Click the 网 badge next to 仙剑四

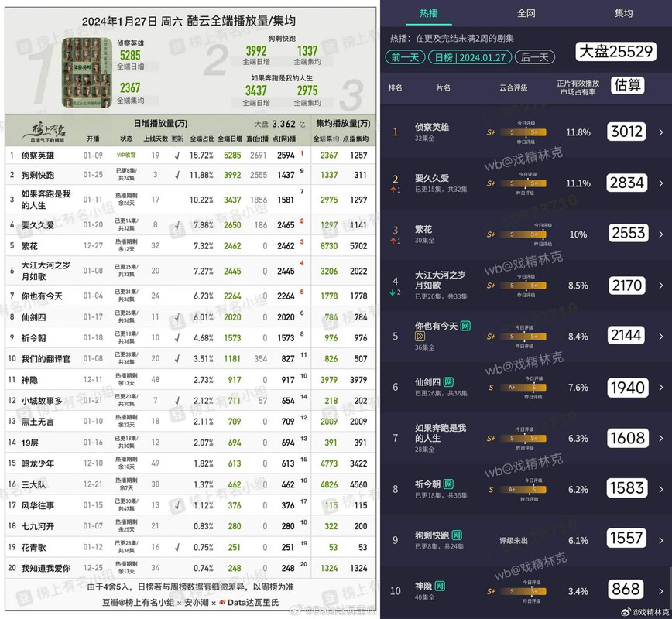(x=448, y=382)
